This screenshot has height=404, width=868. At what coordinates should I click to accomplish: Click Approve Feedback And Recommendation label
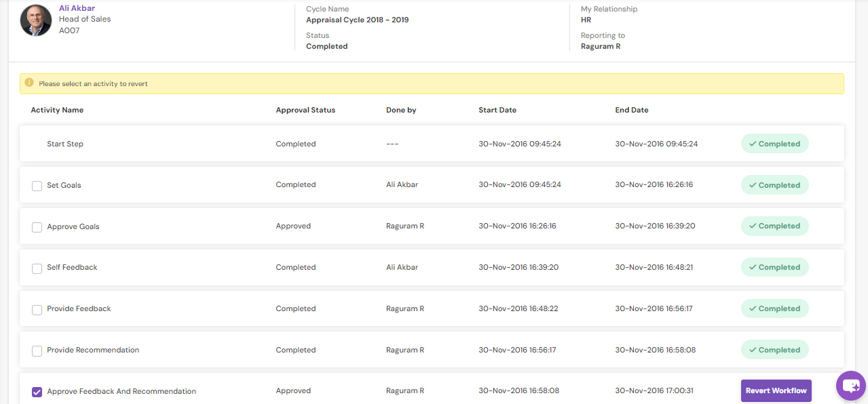click(121, 391)
